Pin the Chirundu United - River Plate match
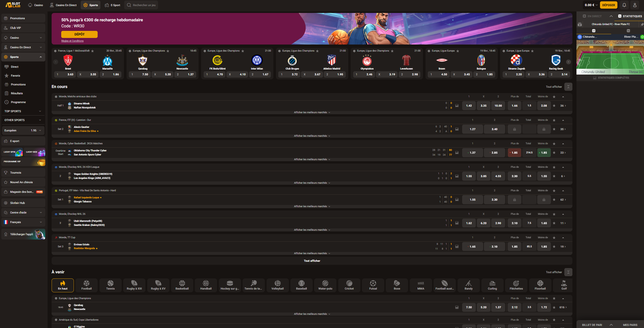 (642, 25)
